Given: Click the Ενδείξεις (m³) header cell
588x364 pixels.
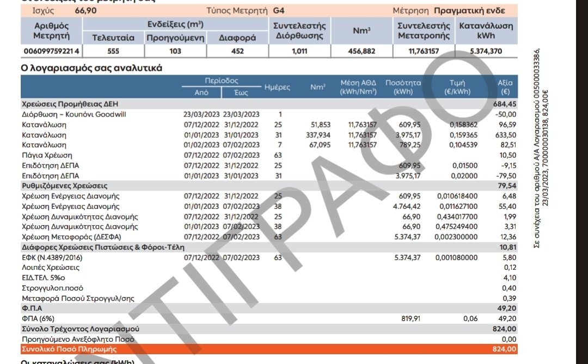Looking at the screenshot, I should coord(175,24).
